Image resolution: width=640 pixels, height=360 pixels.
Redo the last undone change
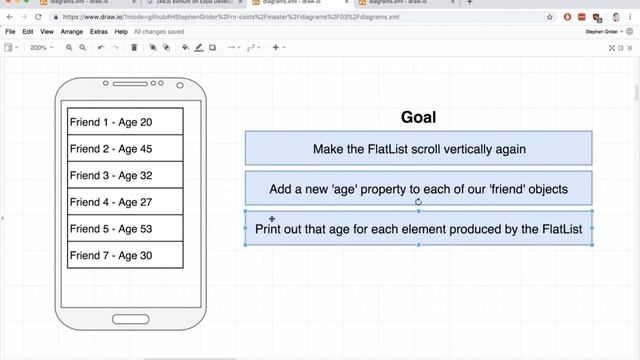(115, 48)
